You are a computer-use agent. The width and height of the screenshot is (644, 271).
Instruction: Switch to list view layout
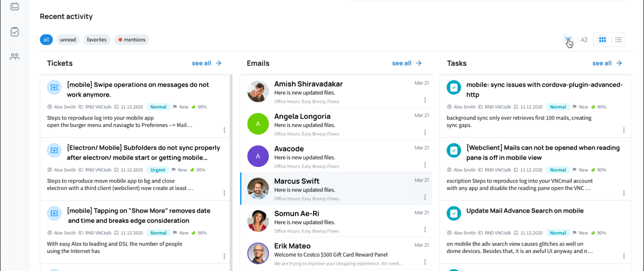(x=618, y=40)
